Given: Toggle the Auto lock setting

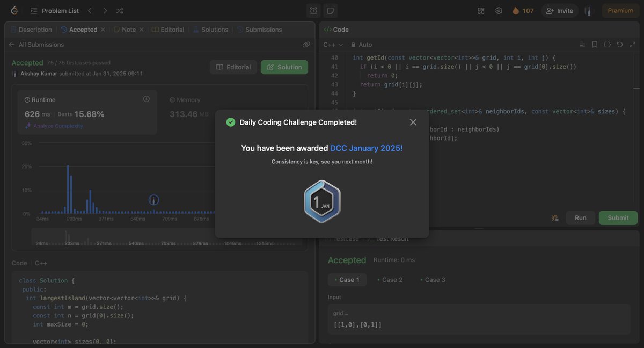Looking at the screenshot, I should tap(361, 45).
